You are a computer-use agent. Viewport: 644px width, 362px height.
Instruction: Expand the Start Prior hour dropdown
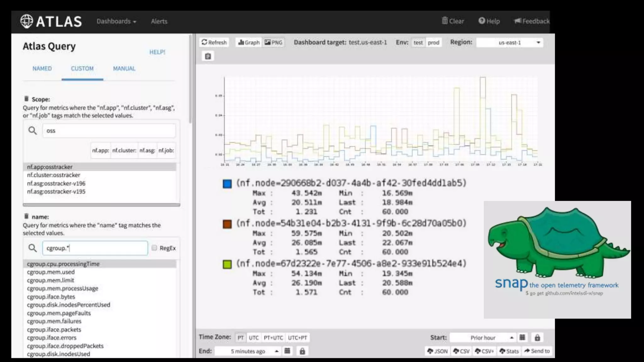pyautogui.click(x=483, y=337)
